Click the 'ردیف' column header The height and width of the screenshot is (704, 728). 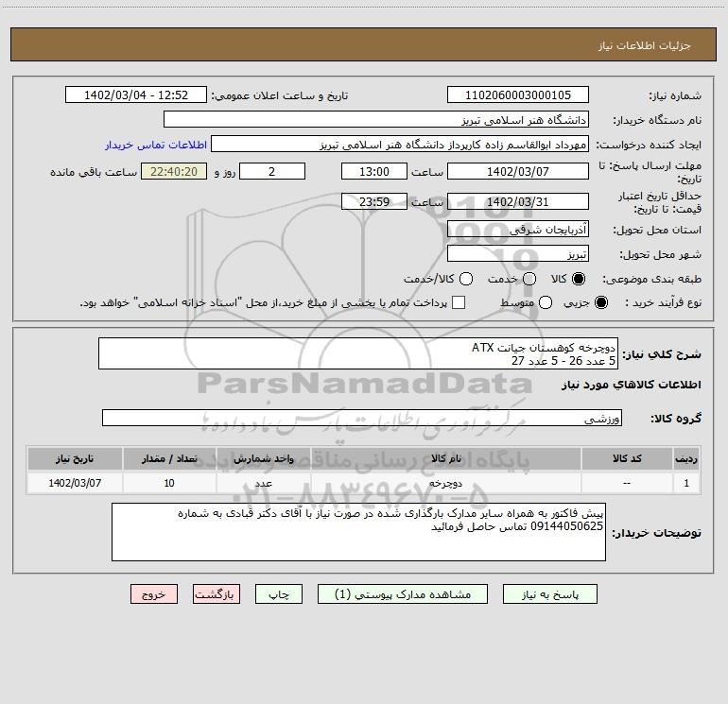pyautogui.click(x=686, y=458)
